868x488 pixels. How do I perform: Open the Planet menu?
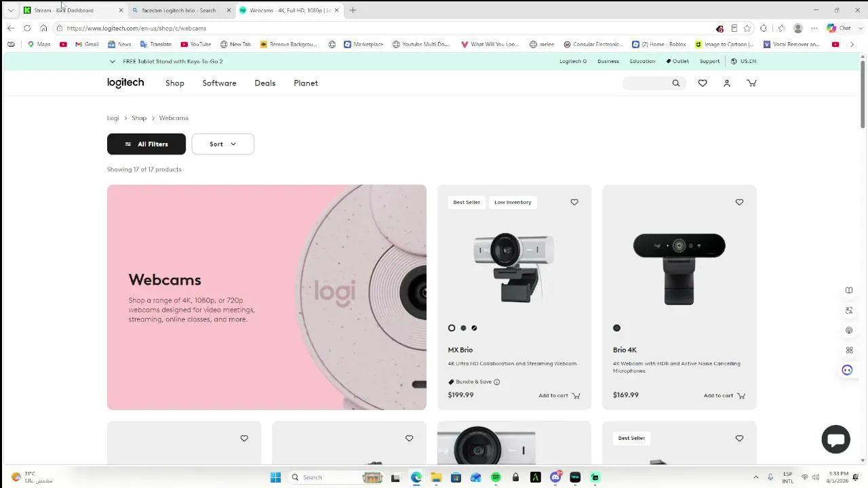click(x=306, y=83)
